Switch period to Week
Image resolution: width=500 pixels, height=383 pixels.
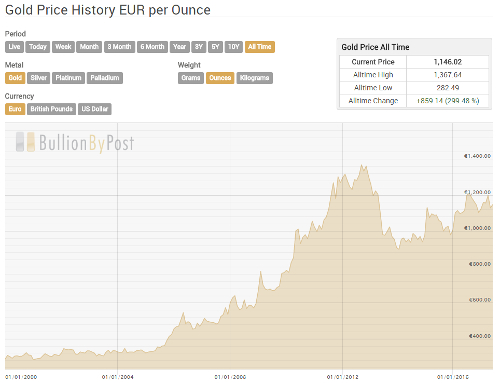click(x=63, y=47)
